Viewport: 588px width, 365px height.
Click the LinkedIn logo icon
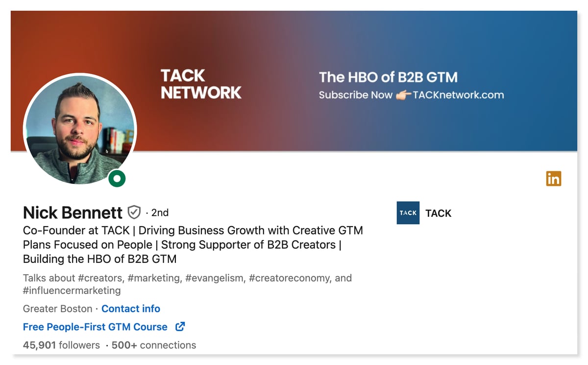[x=554, y=179]
